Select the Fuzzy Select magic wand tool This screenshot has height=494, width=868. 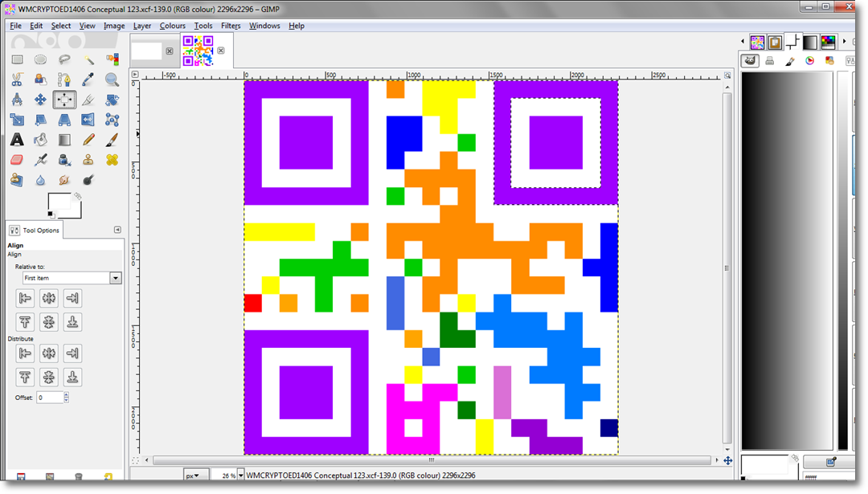point(88,59)
